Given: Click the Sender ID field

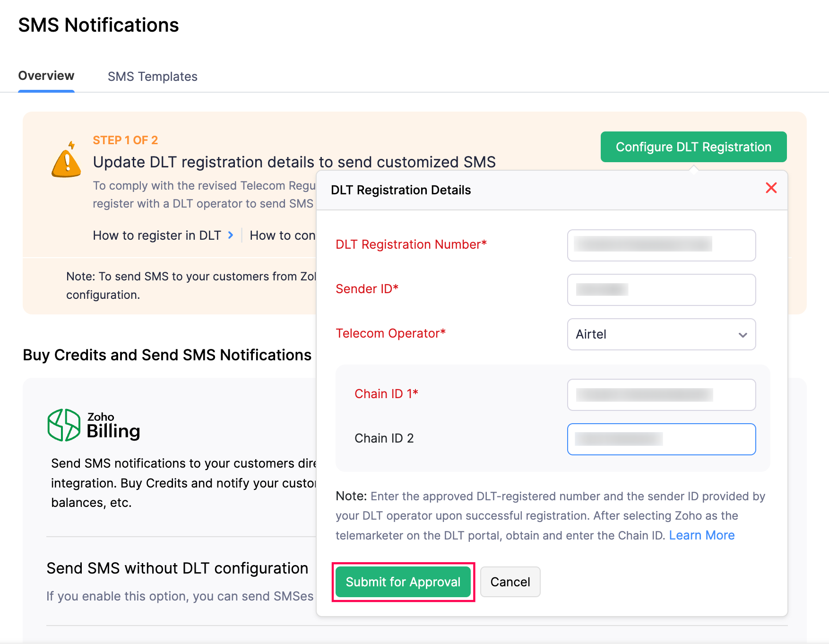Looking at the screenshot, I should [661, 290].
